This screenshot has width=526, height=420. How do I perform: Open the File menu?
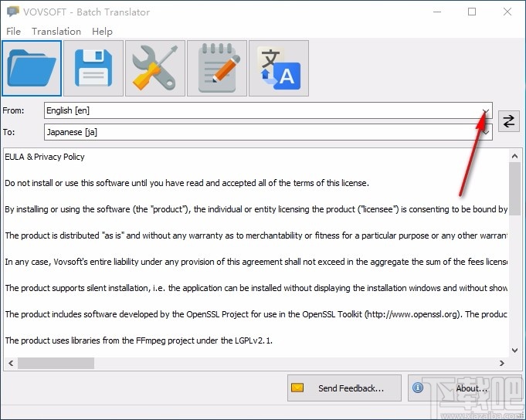(13, 31)
